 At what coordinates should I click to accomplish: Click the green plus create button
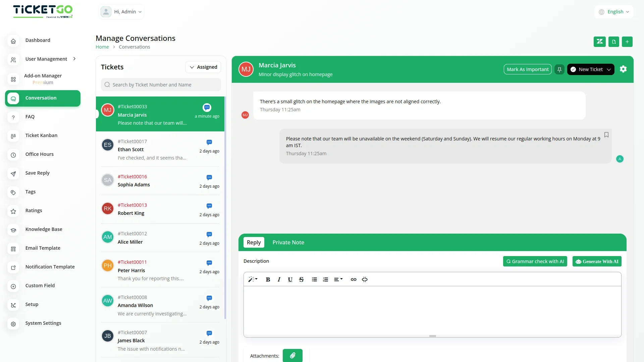[627, 42]
